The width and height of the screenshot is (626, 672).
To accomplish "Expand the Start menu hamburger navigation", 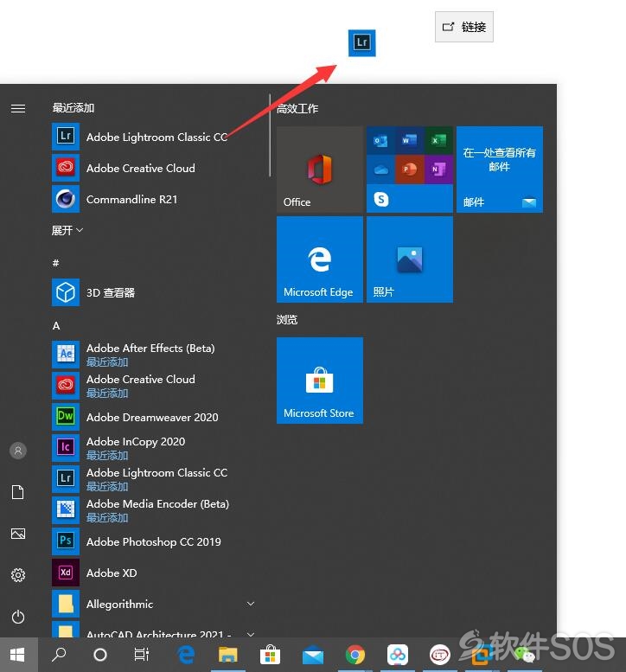I will pyautogui.click(x=18, y=108).
